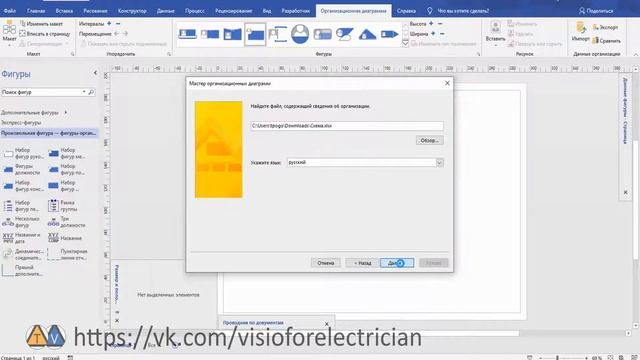Click the Поиск фигур search field
The height and width of the screenshot is (360, 640).
click(x=43, y=92)
